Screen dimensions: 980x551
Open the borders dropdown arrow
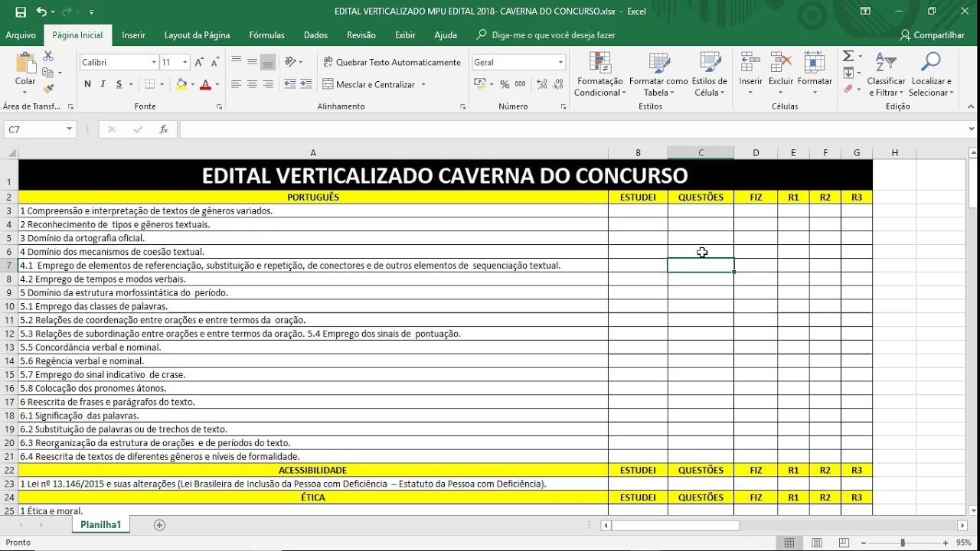point(162,84)
